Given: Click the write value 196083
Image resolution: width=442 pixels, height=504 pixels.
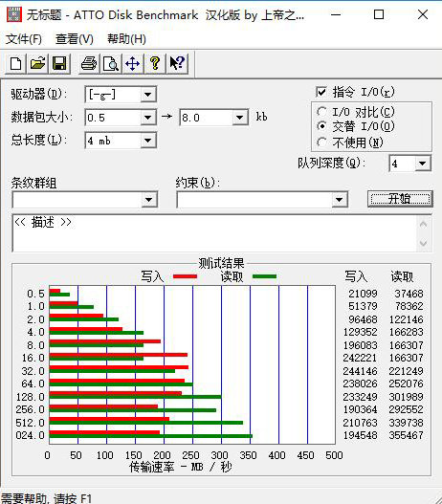Looking at the screenshot, I should 361,345.
